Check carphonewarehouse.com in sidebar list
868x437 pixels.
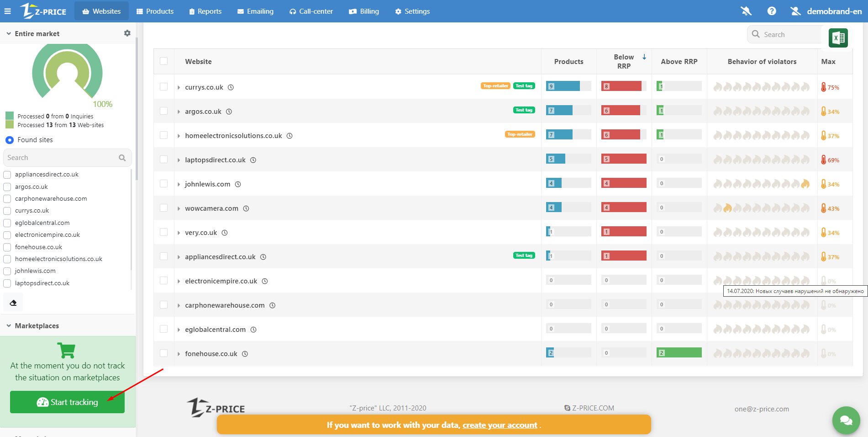coord(7,199)
